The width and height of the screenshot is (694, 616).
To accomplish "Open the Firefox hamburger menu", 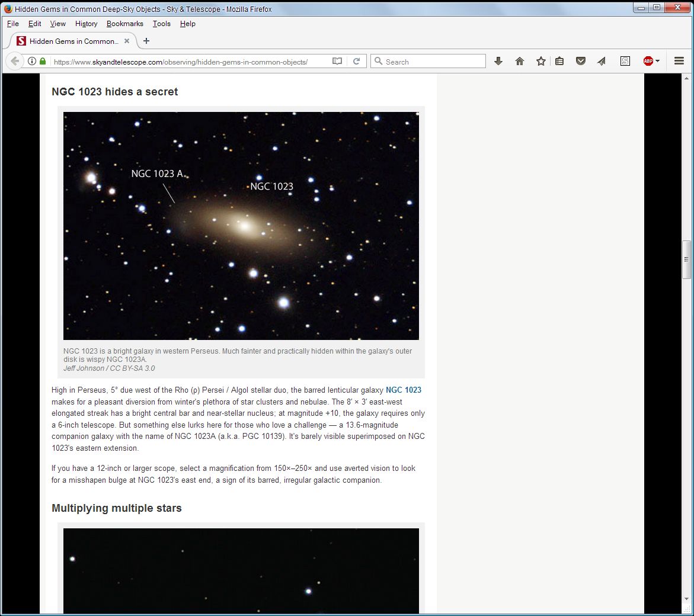I will [x=679, y=62].
